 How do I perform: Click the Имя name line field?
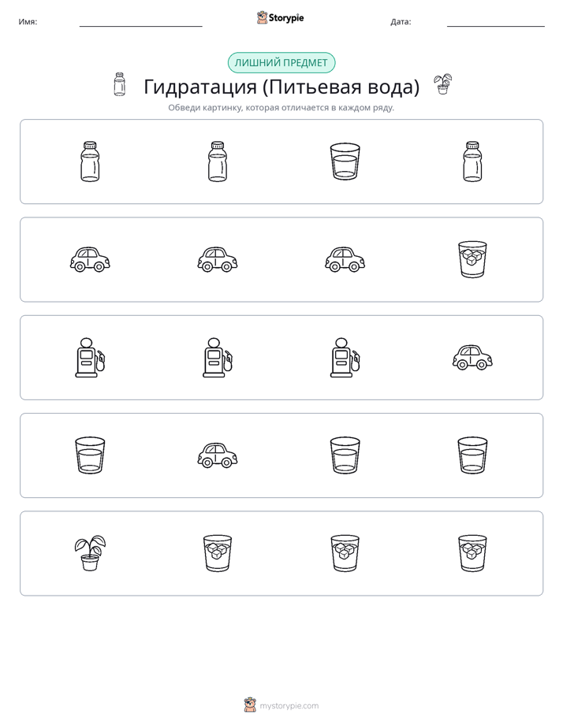coord(140,22)
